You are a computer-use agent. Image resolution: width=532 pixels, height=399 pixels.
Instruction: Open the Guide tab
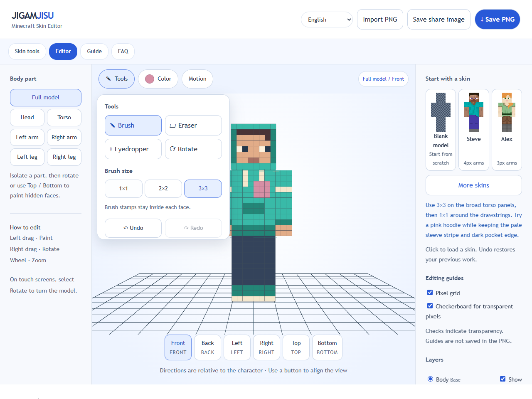(94, 52)
